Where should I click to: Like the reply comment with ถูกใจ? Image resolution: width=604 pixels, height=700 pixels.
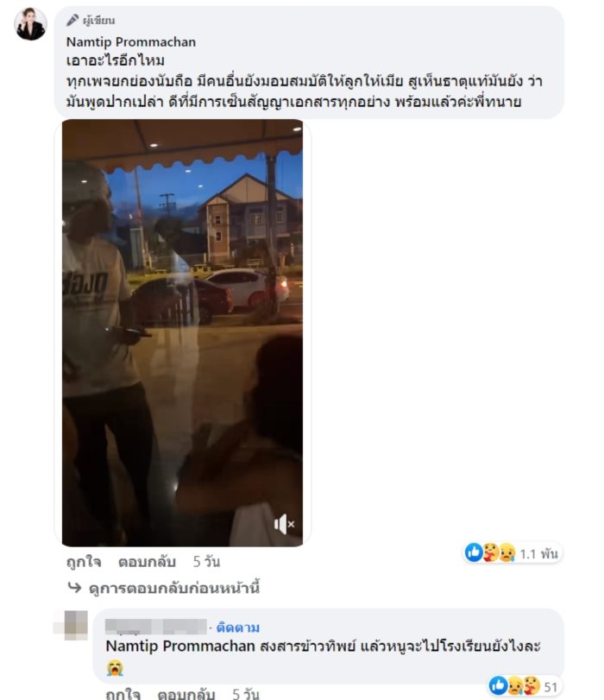tap(123, 694)
